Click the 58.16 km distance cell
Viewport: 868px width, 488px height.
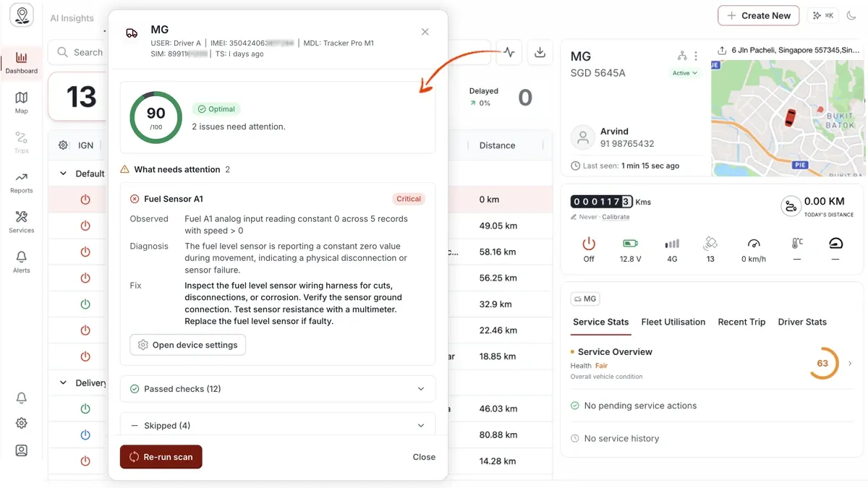[498, 252]
